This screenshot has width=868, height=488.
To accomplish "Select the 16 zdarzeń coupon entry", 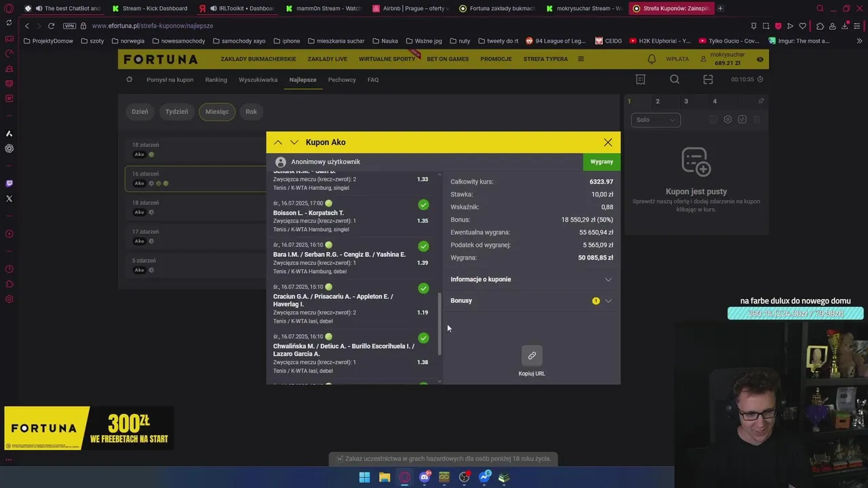I will point(195,178).
